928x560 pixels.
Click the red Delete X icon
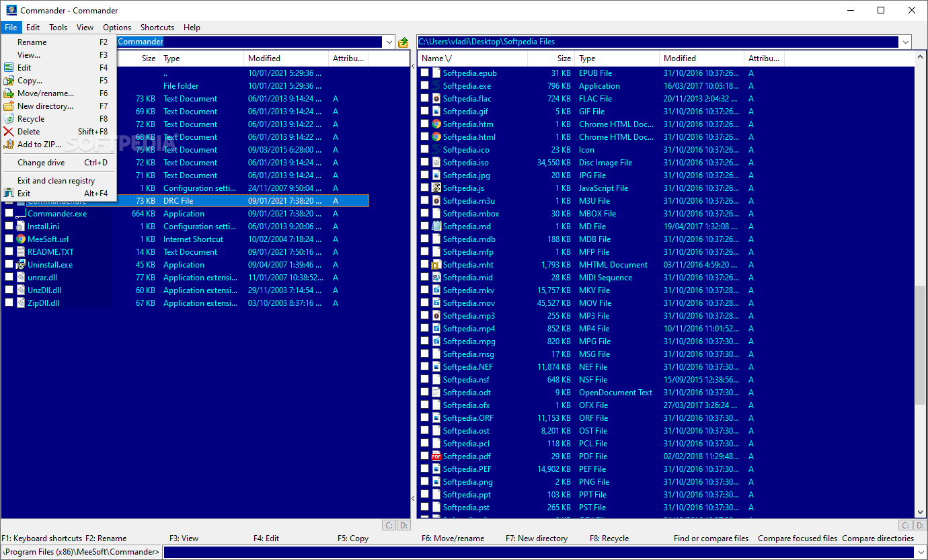[x=9, y=131]
